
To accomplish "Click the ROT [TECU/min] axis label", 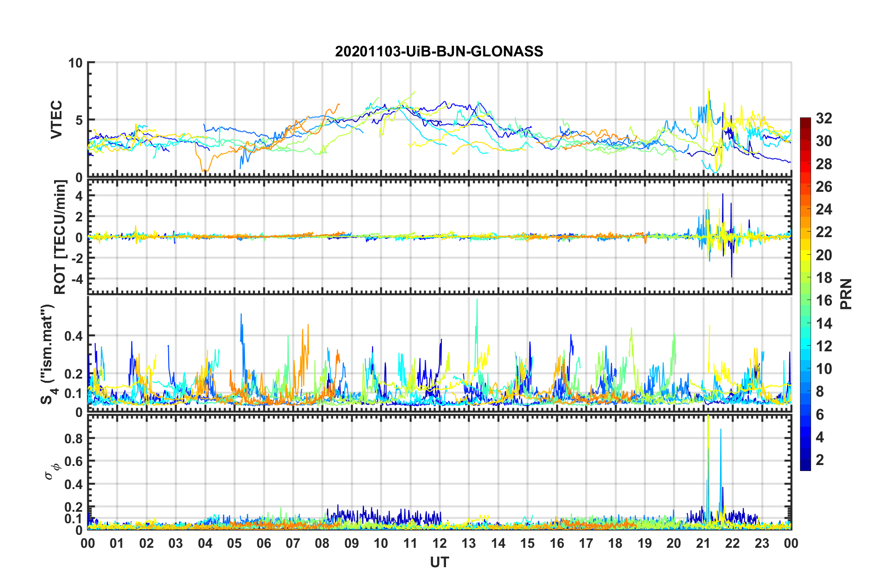I will coord(60,237).
